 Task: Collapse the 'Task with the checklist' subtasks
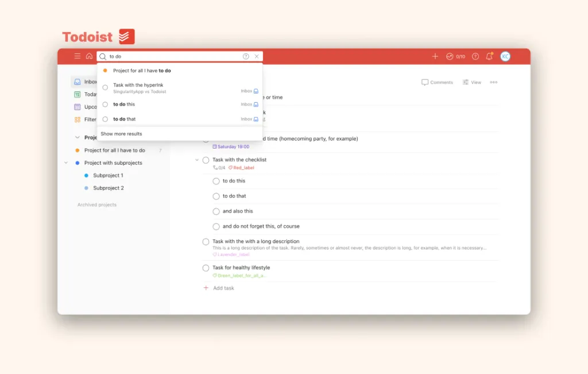[x=197, y=160]
